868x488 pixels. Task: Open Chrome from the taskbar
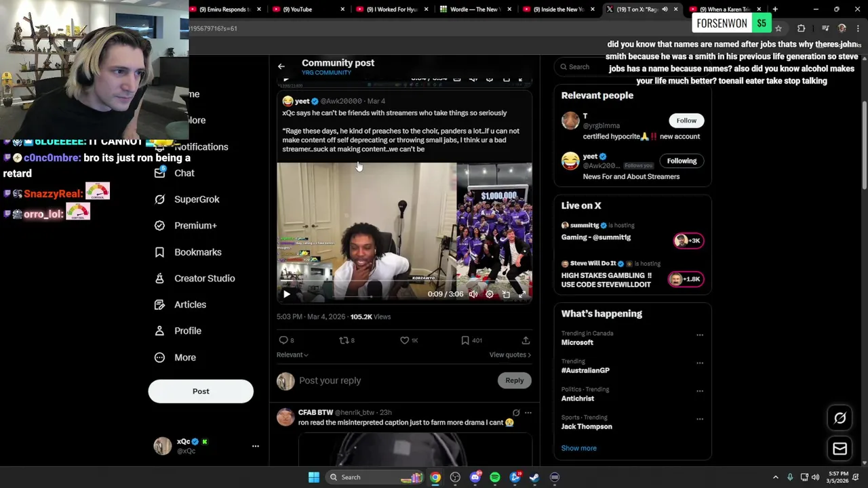435,477
